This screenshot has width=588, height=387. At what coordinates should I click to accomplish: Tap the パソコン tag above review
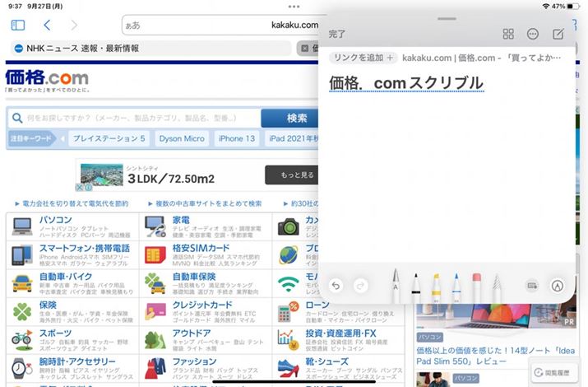429,337
